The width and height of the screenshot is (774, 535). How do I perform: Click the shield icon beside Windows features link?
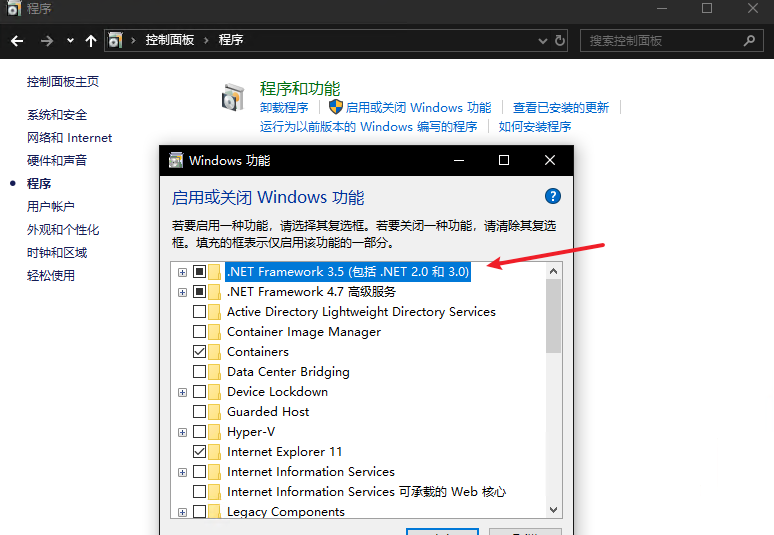[336, 107]
